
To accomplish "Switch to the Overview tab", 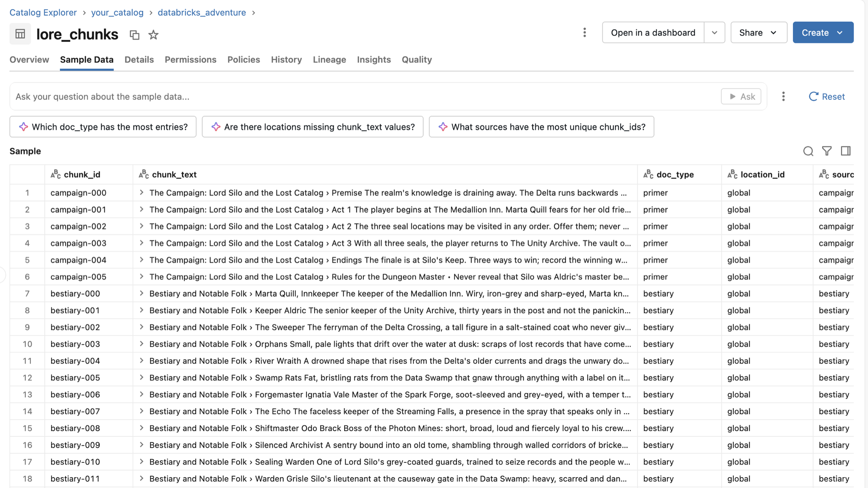I will 29,59.
